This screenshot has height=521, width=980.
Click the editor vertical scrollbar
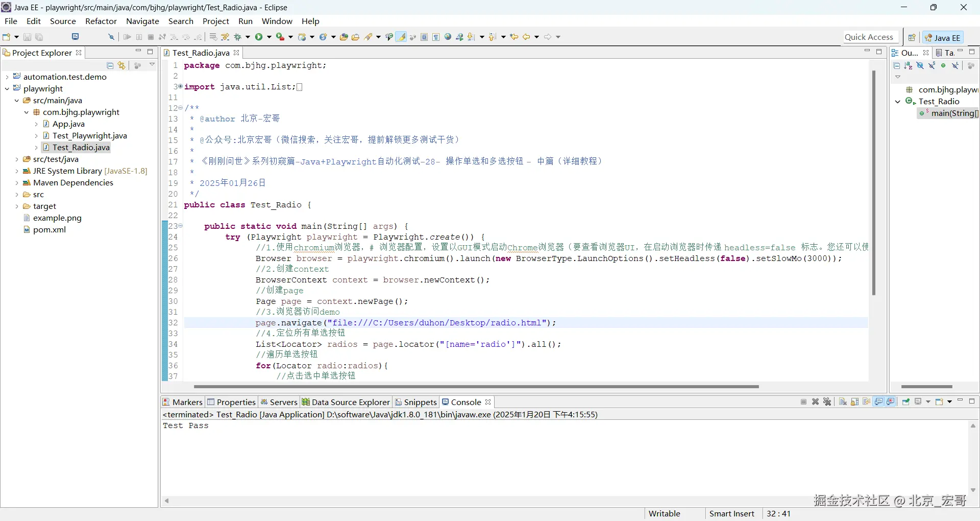[874, 182]
